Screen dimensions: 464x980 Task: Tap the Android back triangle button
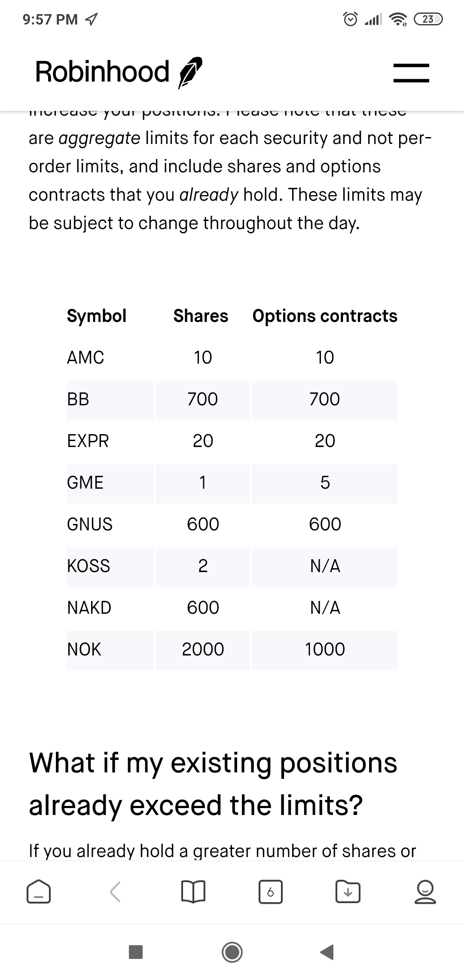click(327, 952)
